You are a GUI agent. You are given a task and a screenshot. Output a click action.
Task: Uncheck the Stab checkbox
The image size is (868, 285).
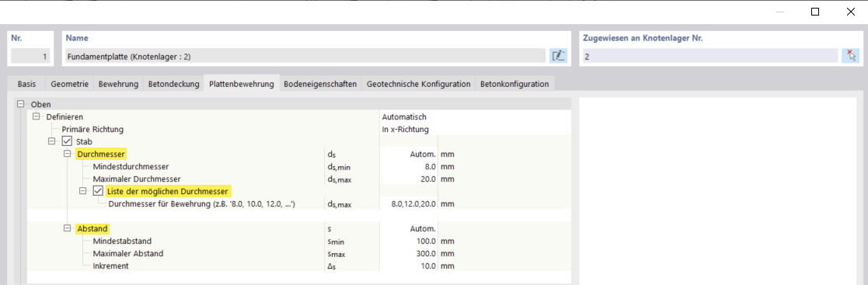tap(67, 141)
